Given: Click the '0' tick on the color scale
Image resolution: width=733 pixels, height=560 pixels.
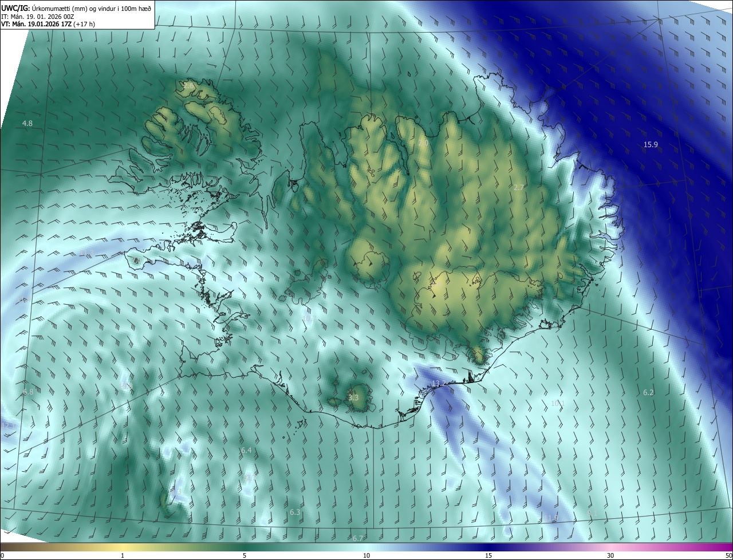Looking at the screenshot, I should click(2, 556).
